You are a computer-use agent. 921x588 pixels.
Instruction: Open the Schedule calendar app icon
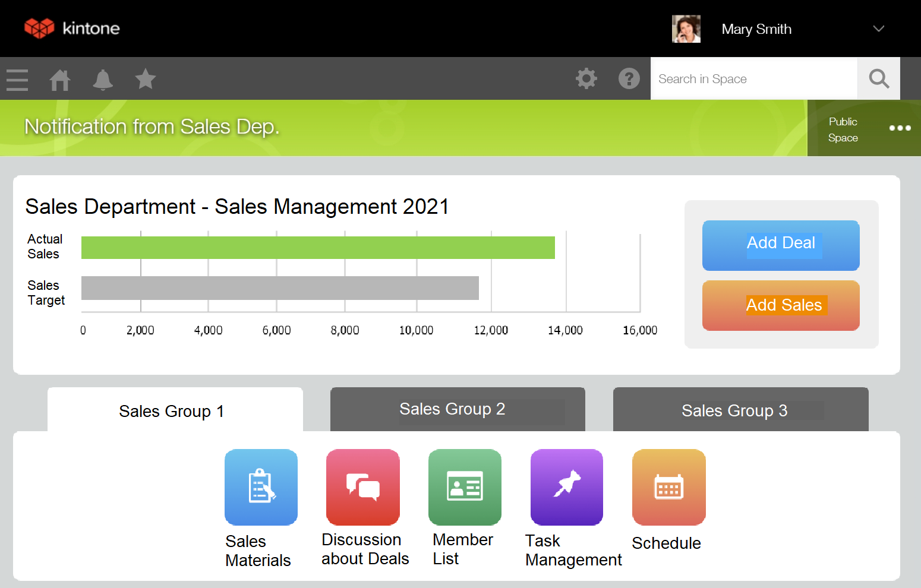coord(668,487)
